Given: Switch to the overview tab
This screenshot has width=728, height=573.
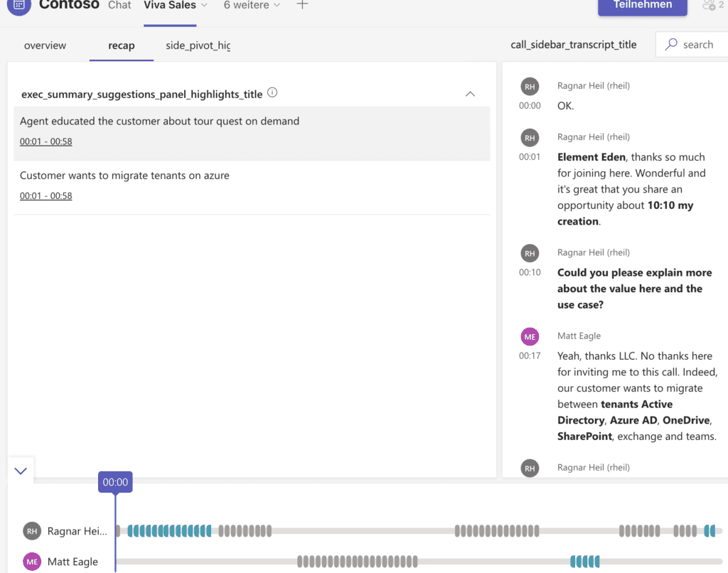Looking at the screenshot, I should [x=45, y=45].
